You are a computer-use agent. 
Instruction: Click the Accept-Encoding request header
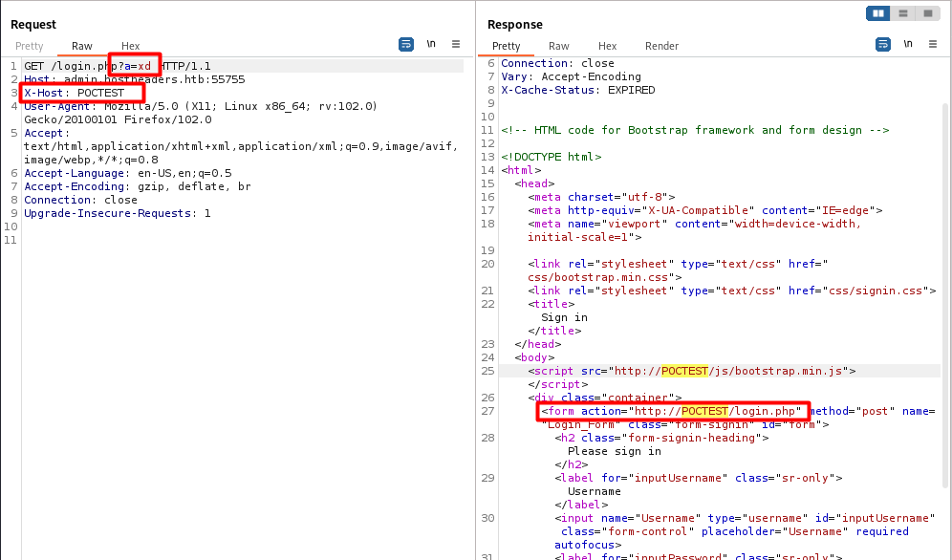[138, 186]
